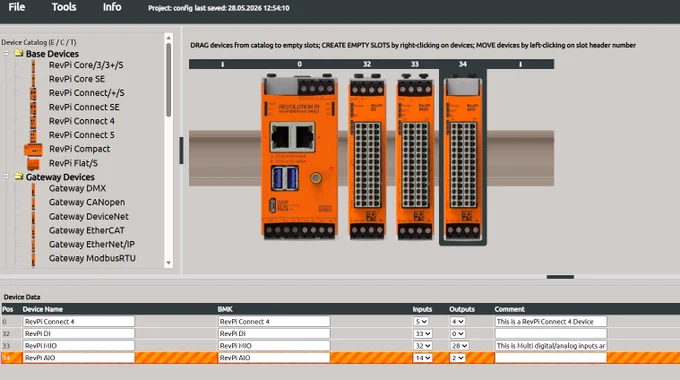This screenshot has height=380, width=680.
Task: Click the device catalog scrollbar thumb
Action: 169,80
